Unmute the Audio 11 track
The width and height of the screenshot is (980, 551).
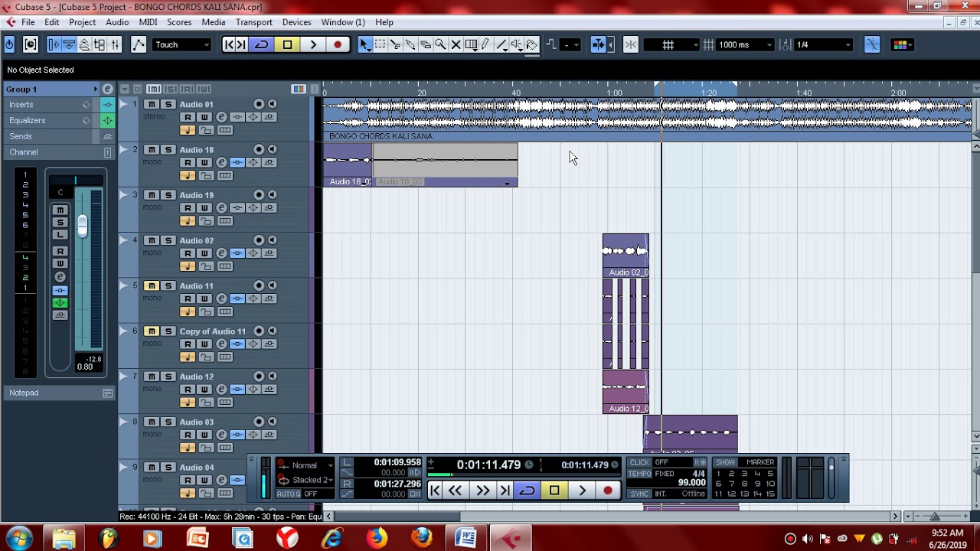tap(152, 285)
